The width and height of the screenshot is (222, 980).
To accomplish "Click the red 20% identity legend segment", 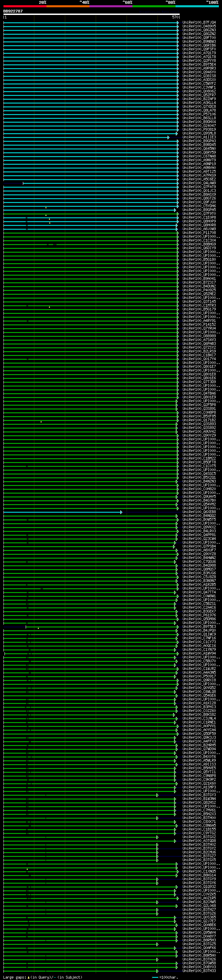I will [x=25, y=6].
